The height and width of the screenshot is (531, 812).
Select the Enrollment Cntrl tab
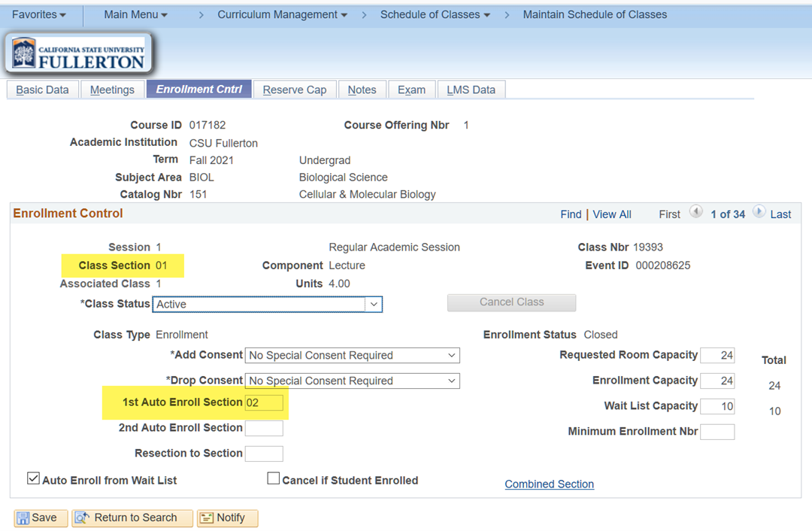198,89
